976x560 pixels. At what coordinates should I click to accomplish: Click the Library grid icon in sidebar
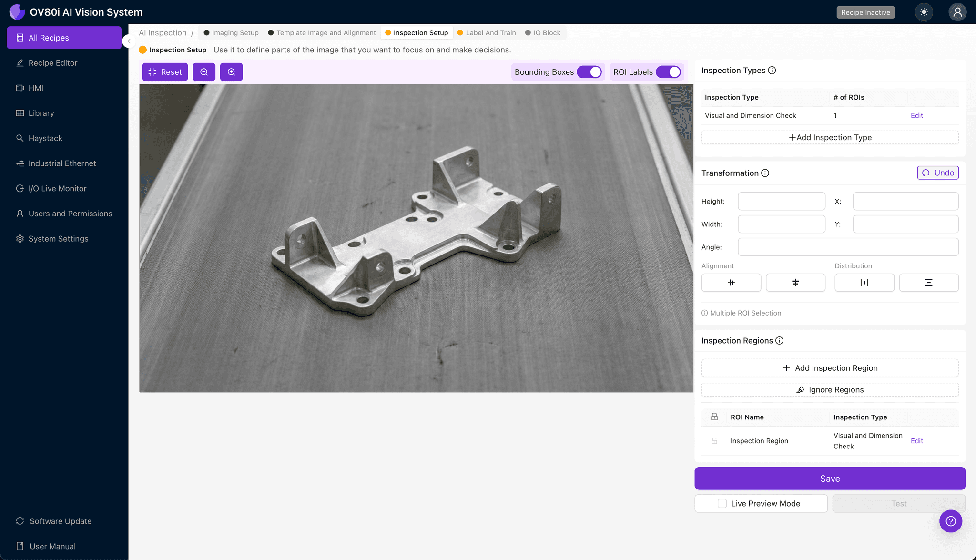[x=20, y=113]
